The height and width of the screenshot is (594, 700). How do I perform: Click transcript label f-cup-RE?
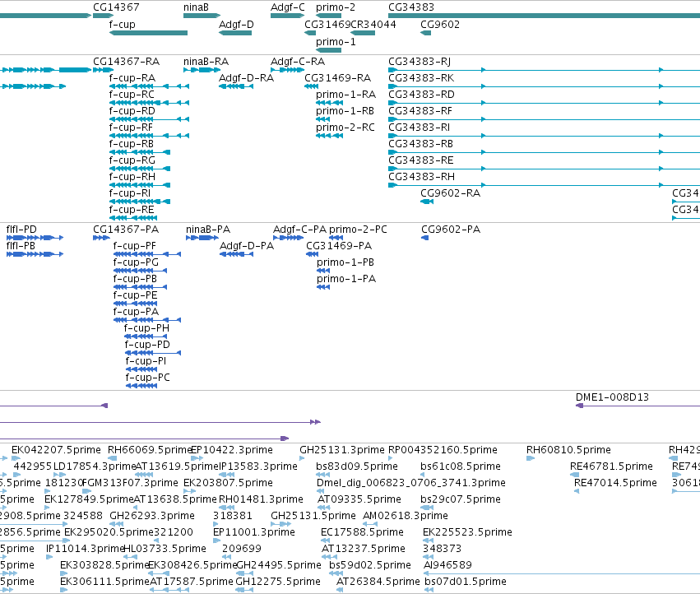[x=132, y=210]
